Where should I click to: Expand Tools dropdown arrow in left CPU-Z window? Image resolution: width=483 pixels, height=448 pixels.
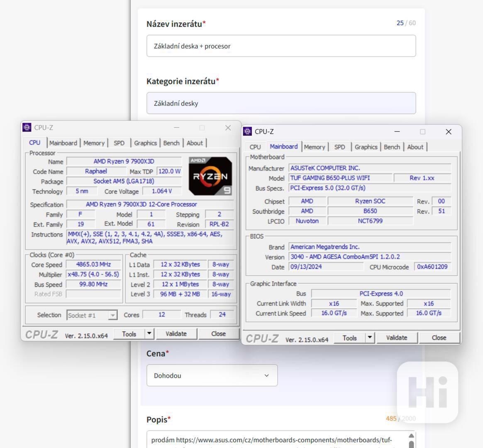pos(149,334)
